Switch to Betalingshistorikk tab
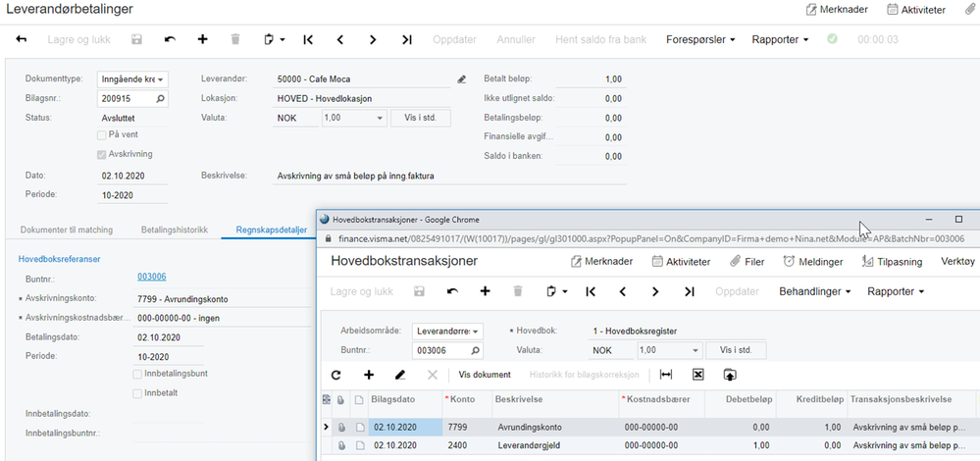The width and height of the screenshot is (980, 461). click(174, 230)
